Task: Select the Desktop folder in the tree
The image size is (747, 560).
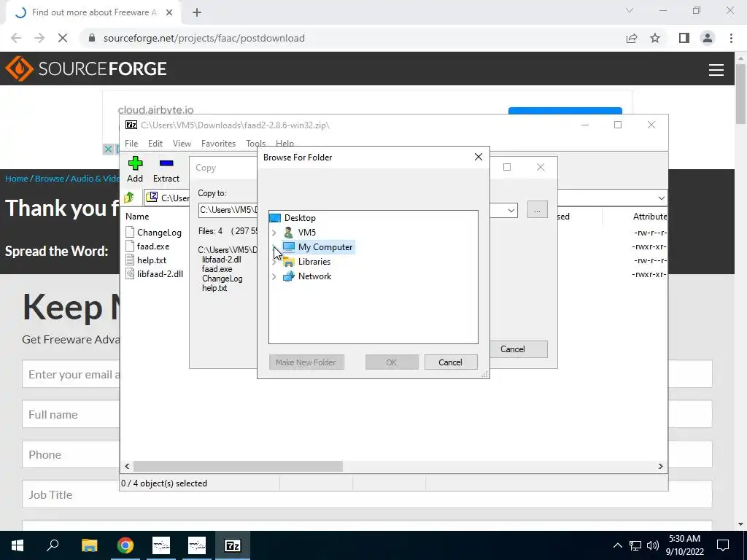Action: click(300, 217)
